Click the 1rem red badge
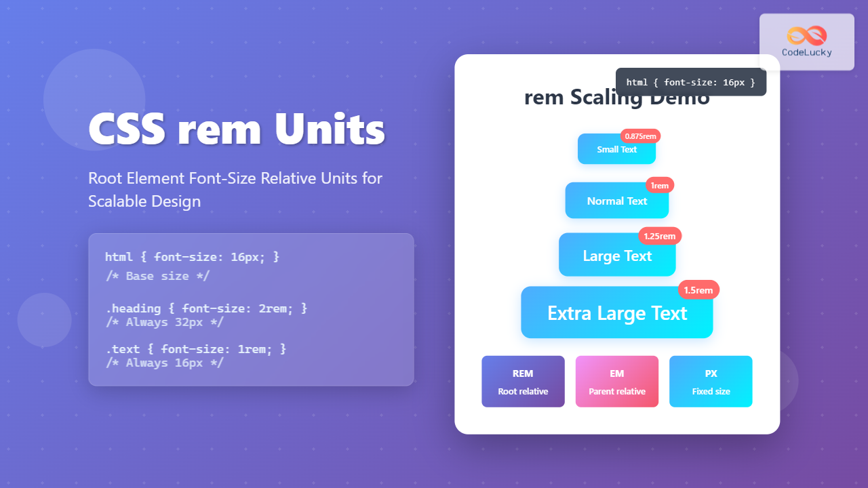The height and width of the screenshot is (488, 868). [659, 186]
